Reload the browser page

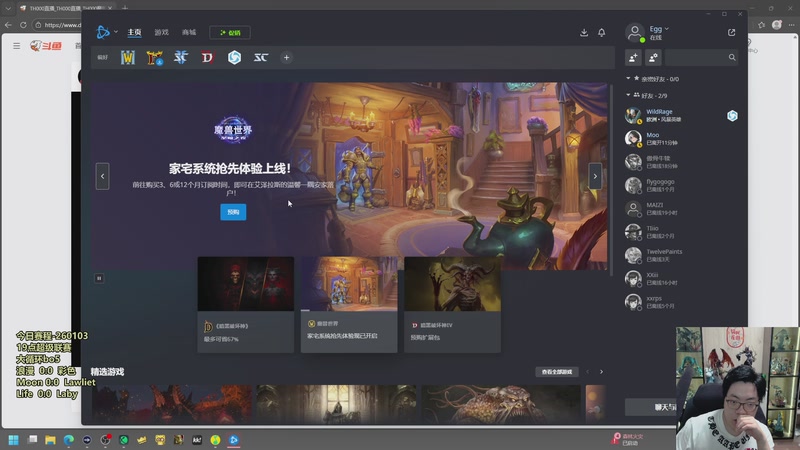[23, 24]
